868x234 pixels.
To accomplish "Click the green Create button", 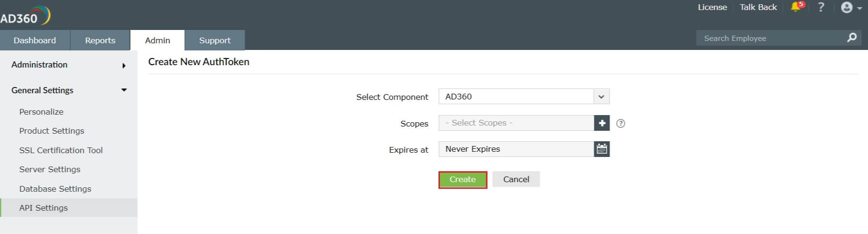I will pos(462,180).
